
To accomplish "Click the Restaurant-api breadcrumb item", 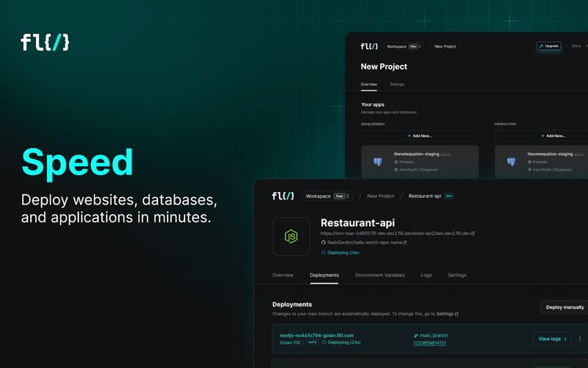I will pos(425,196).
